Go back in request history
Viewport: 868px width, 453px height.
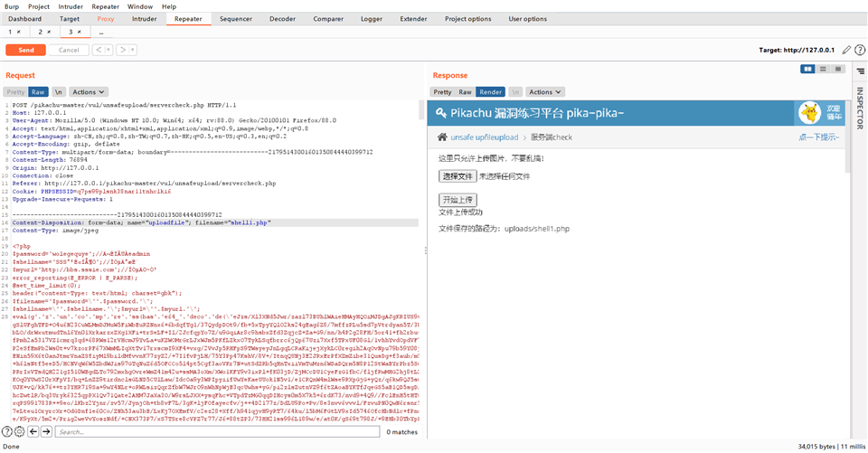coord(99,50)
